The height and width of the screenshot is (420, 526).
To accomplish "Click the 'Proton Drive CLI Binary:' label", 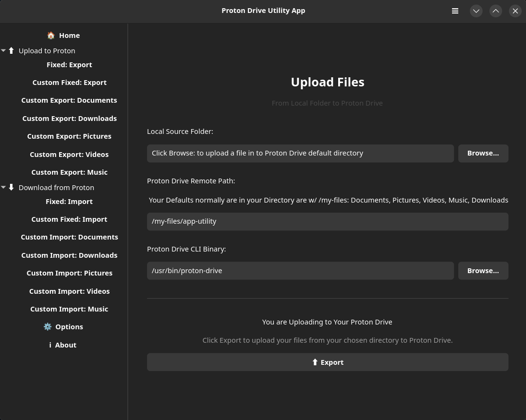I will (186, 249).
